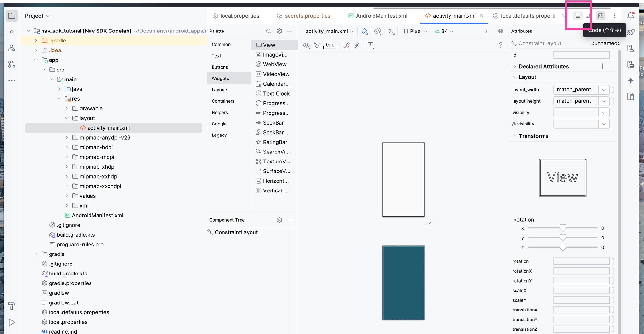
Task: Expand the java folder in Project tree
Action: tap(59, 89)
